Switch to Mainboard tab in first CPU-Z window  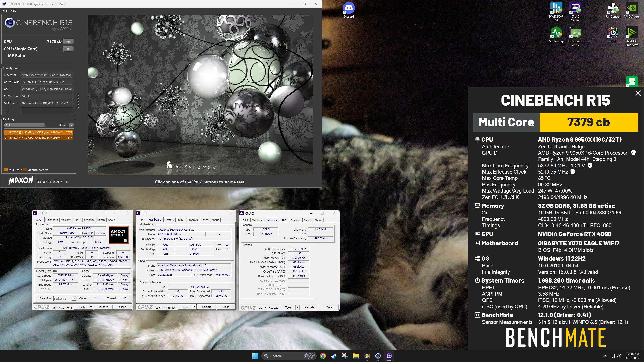click(52, 220)
